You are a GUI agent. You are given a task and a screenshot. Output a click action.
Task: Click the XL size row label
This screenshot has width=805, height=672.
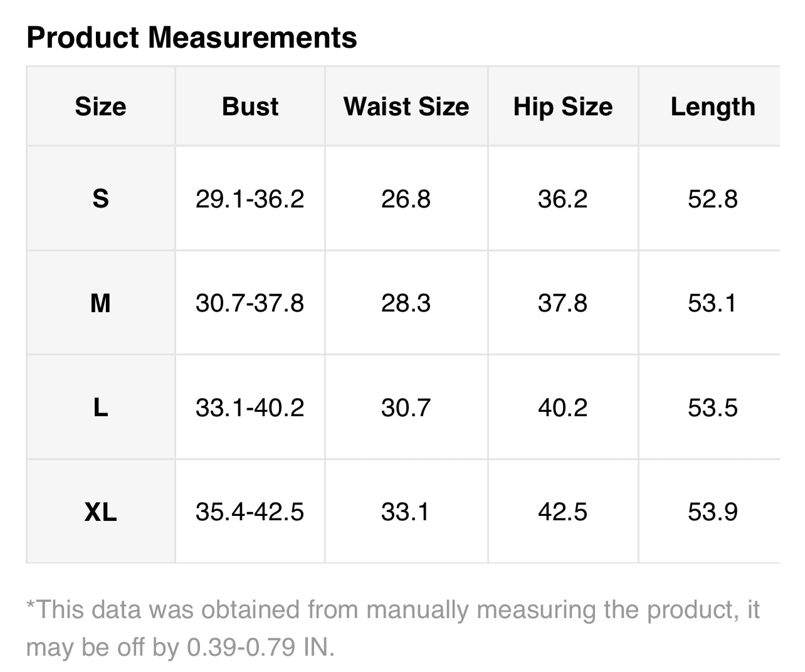click(x=100, y=512)
